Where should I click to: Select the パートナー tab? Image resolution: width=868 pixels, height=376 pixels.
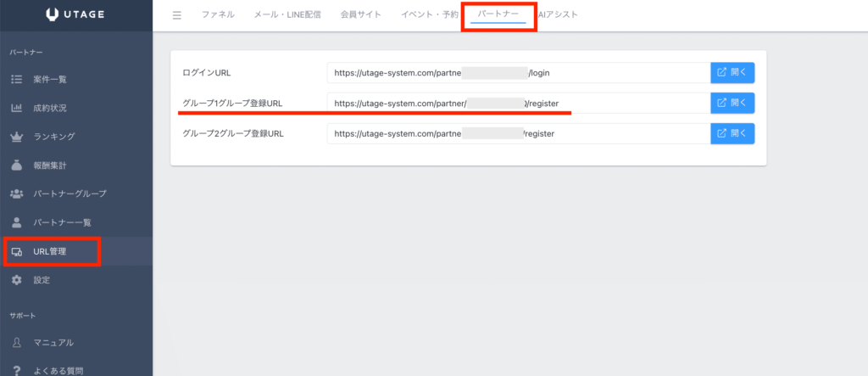click(498, 15)
